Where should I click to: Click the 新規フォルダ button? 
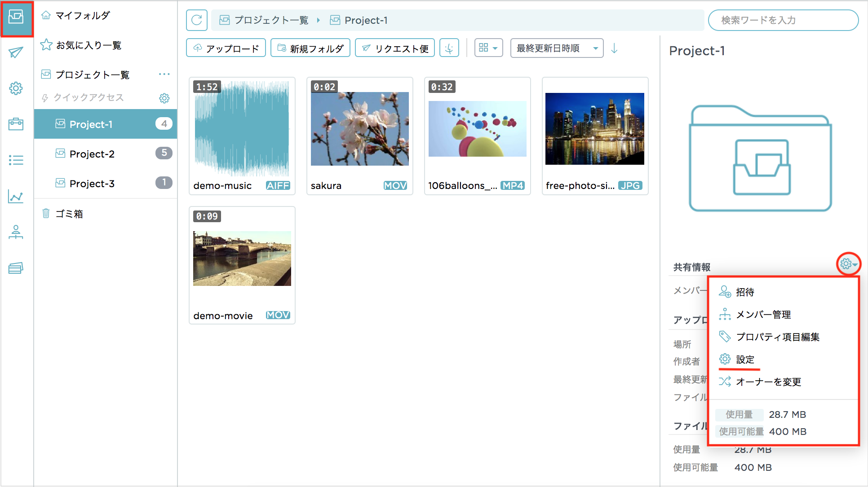click(310, 48)
